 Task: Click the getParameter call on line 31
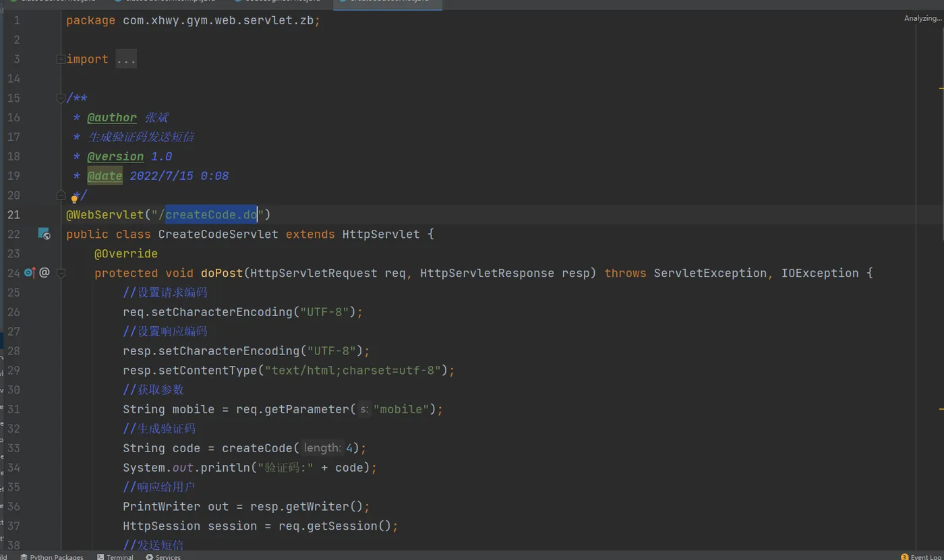coord(307,410)
